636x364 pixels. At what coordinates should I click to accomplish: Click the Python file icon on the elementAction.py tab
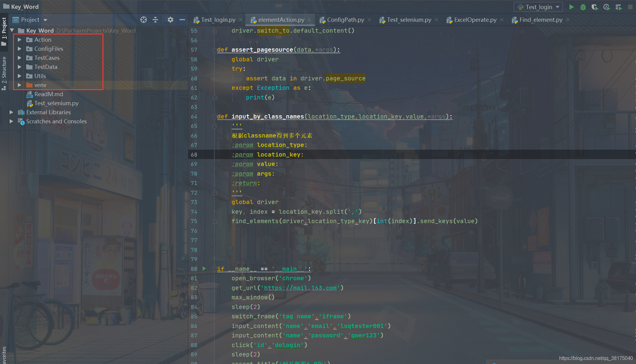(x=253, y=20)
